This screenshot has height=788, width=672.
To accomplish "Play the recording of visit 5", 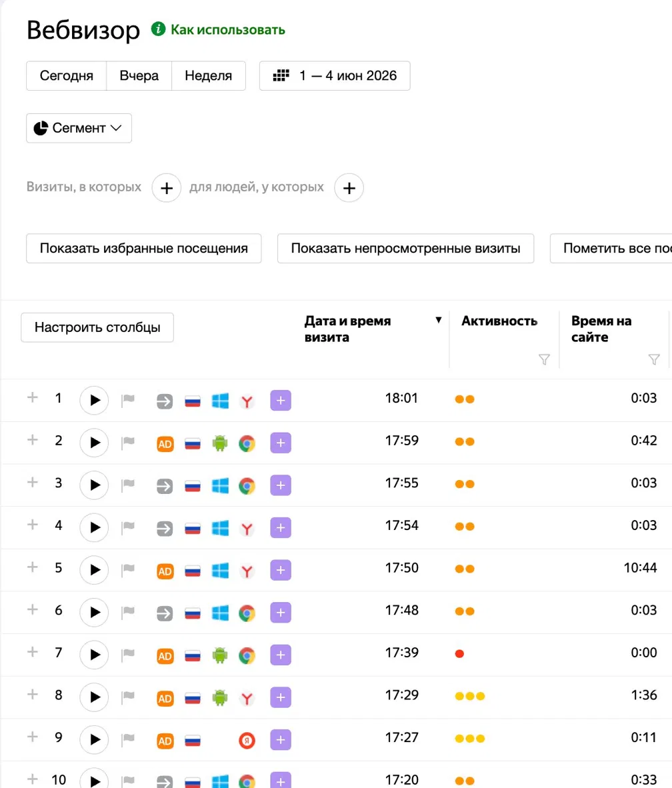I will [94, 570].
